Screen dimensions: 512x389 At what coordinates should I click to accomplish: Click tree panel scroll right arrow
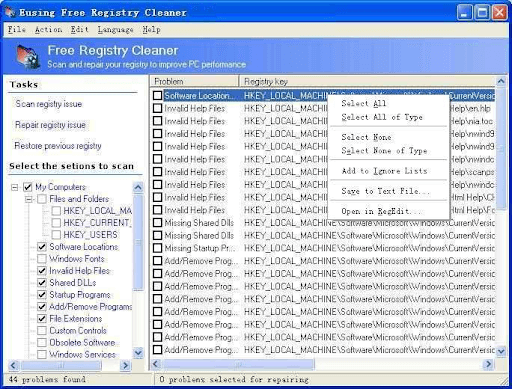tap(125, 366)
